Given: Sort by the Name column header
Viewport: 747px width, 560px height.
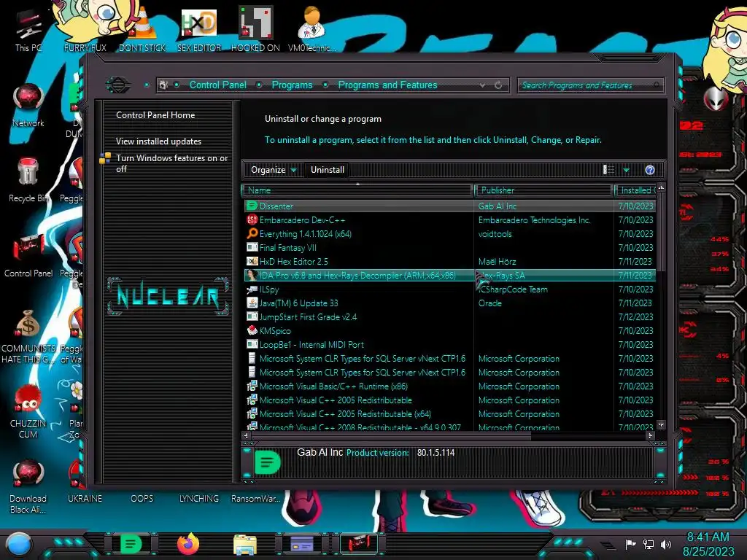Looking at the screenshot, I should point(357,190).
